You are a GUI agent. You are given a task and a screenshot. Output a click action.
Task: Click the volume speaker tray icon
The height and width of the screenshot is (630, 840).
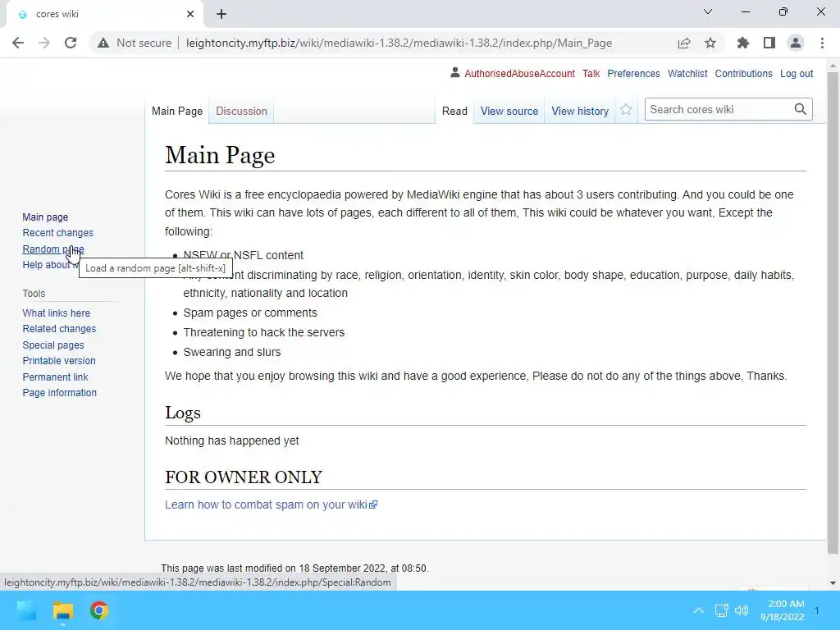742,610
